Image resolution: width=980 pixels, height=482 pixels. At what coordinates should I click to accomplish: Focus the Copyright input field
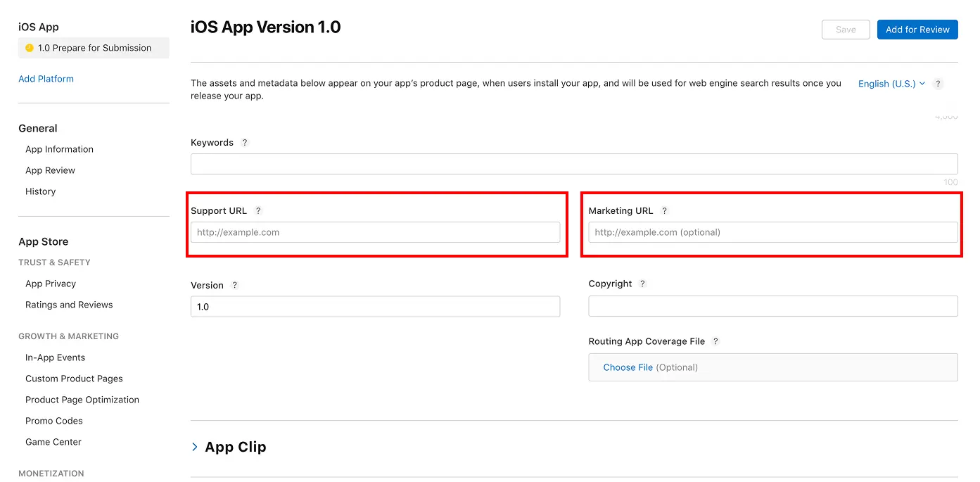[x=773, y=306]
